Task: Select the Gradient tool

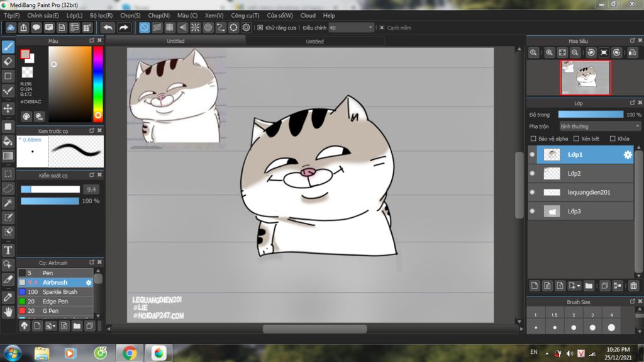Action: 8,156
